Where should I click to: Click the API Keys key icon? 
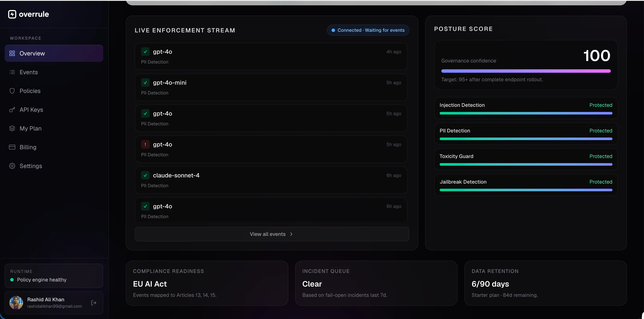point(12,110)
